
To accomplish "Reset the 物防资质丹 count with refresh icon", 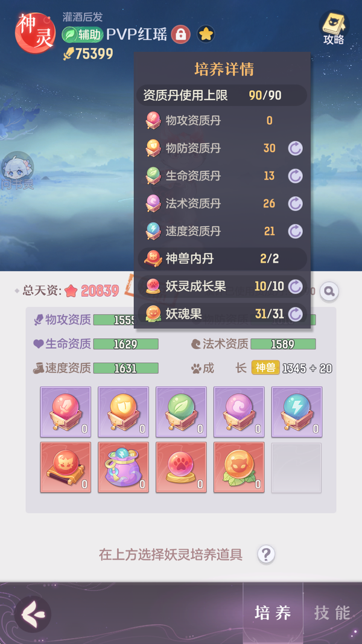I will [294, 148].
